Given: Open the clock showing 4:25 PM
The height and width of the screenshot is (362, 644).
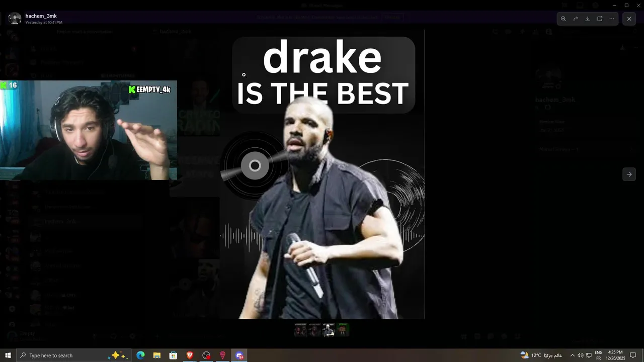Looking at the screenshot, I should (x=615, y=355).
